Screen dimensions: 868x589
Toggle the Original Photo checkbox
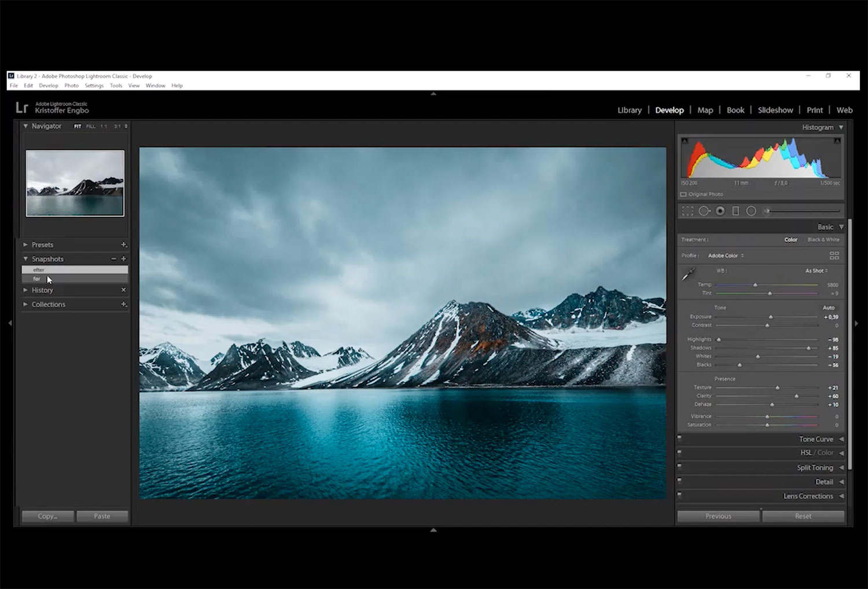coord(683,195)
